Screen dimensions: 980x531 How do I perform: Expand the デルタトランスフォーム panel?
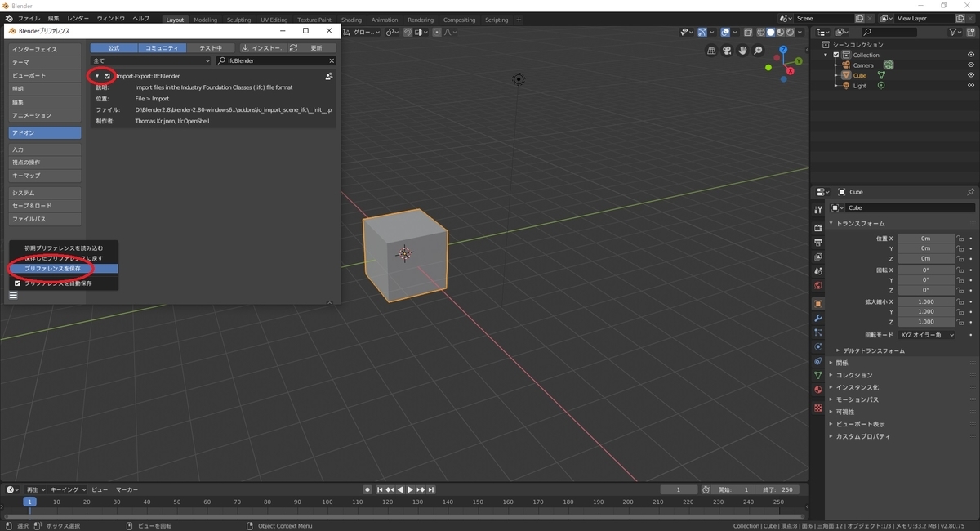coord(839,350)
